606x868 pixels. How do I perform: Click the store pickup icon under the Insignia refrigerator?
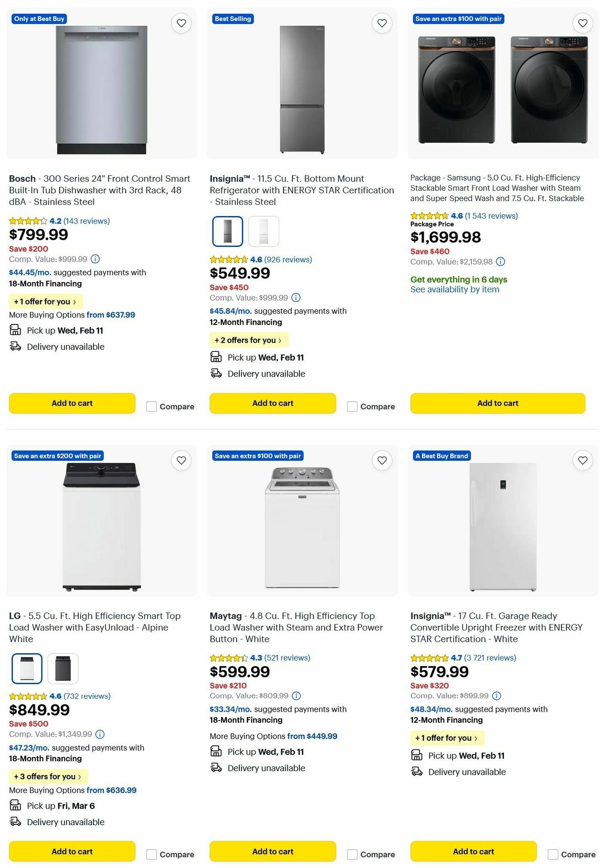click(x=215, y=357)
